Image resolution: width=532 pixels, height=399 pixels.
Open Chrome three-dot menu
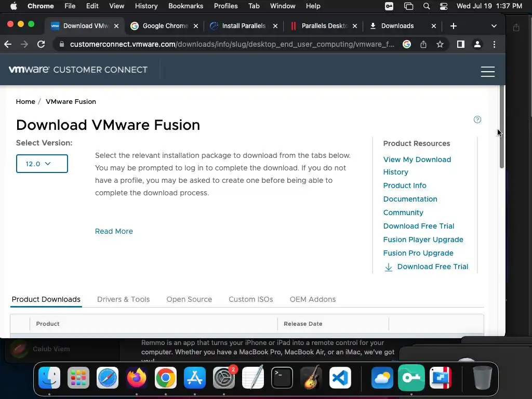(x=494, y=44)
